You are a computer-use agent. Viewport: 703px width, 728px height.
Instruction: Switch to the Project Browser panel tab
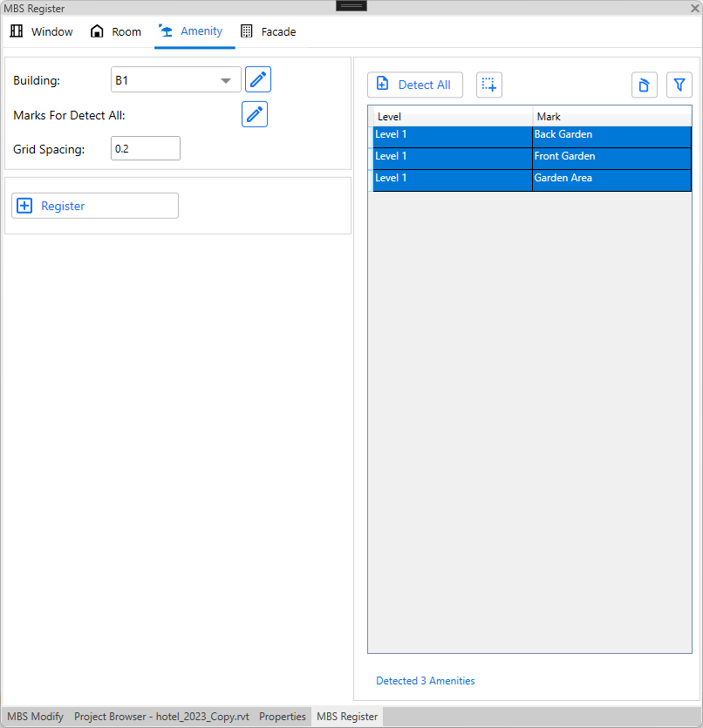(x=161, y=717)
